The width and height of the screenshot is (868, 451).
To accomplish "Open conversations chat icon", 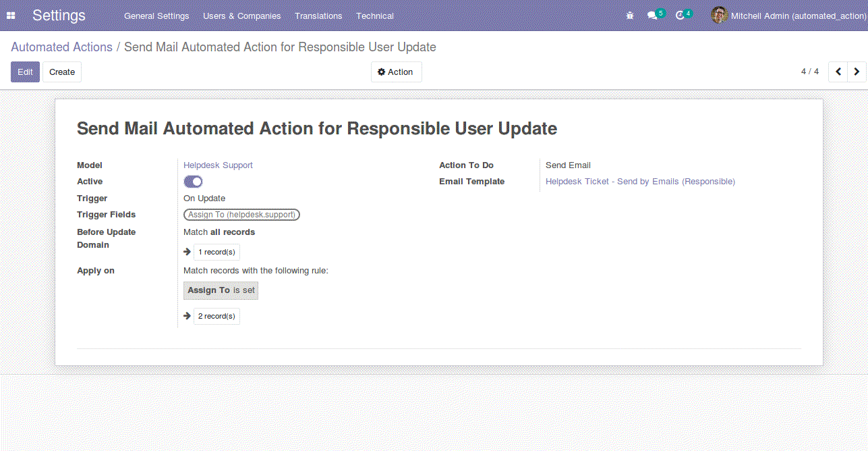I will pyautogui.click(x=652, y=16).
